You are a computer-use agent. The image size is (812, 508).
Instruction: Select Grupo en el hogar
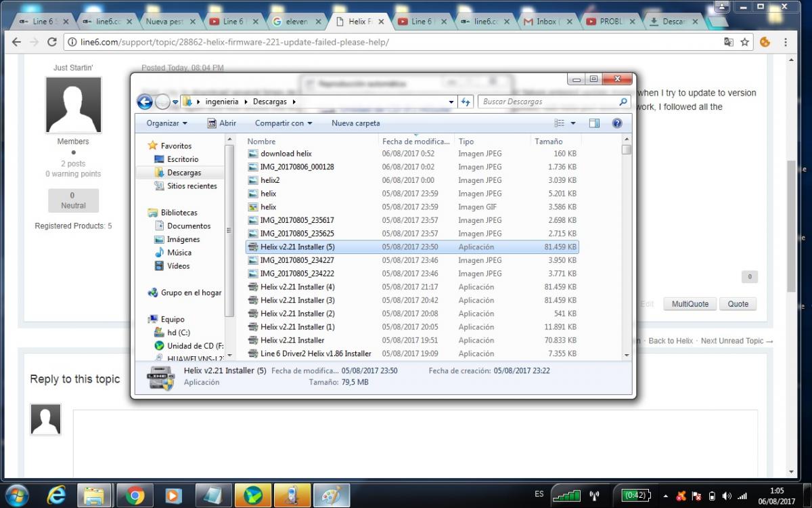[191, 293]
